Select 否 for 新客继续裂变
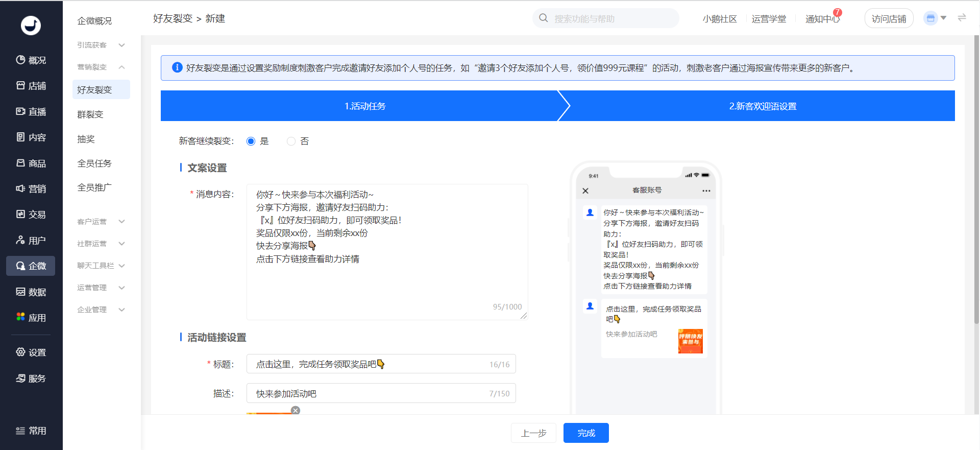The width and height of the screenshot is (980, 450). 291,141
